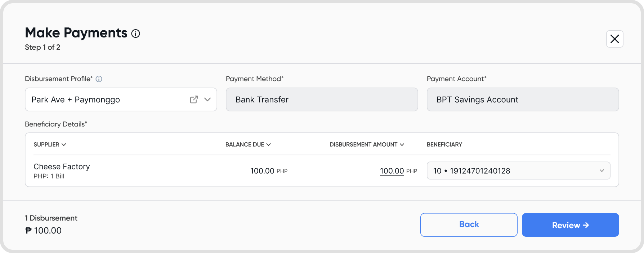Screen dimensions: 644x253
Task: Click the BPT Savings Account field
Action: (523, 99)
